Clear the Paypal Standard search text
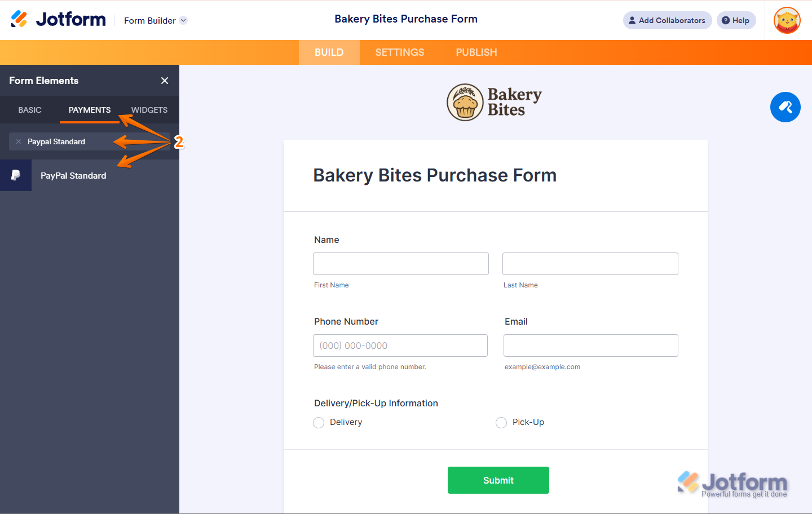The image size is (812, 514). [19, 141]
